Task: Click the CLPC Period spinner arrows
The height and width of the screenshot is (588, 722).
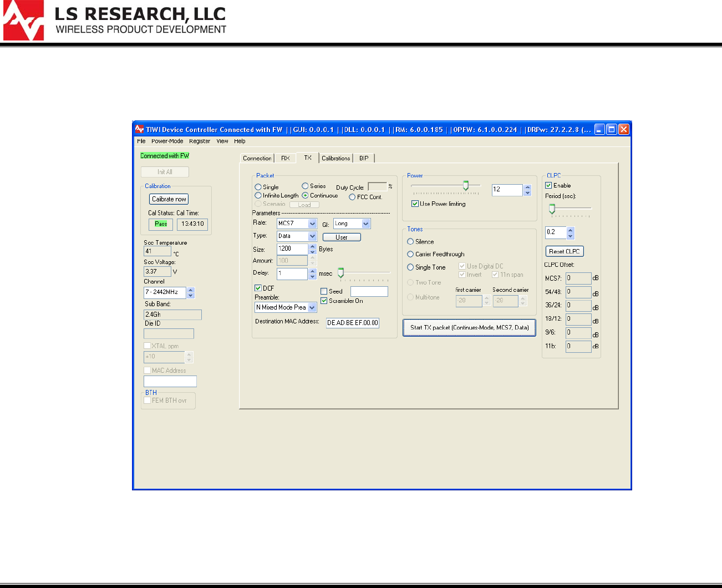Action: 571,233
